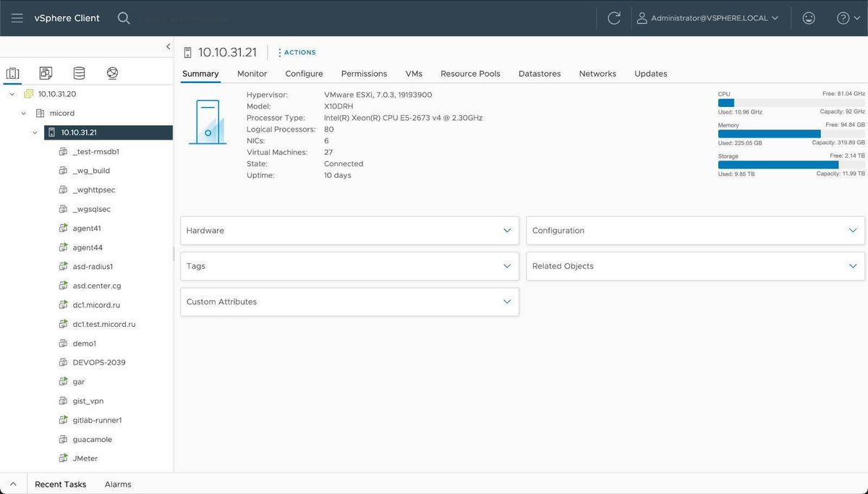Click the JMeter VM icon

point(63,459)
